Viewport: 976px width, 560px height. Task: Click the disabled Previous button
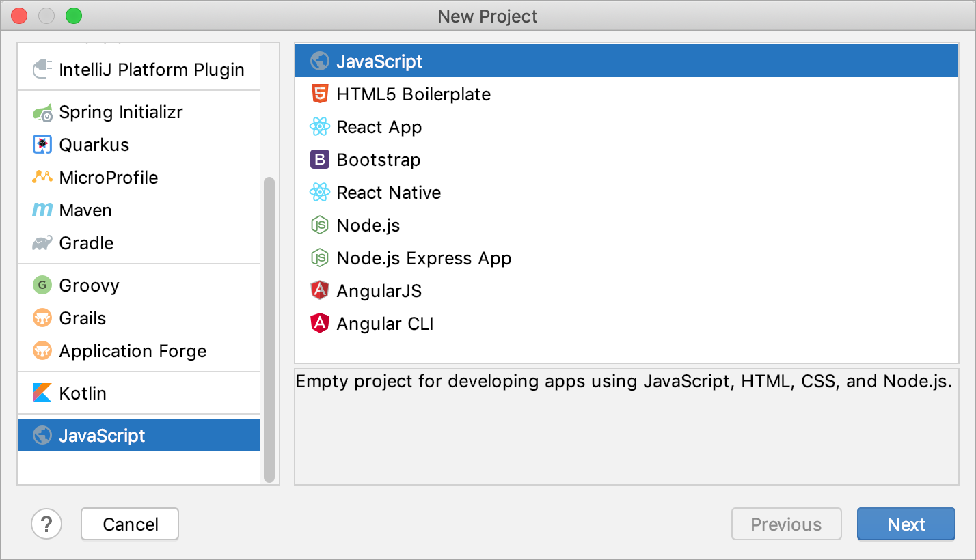click(x=786, y=524)
